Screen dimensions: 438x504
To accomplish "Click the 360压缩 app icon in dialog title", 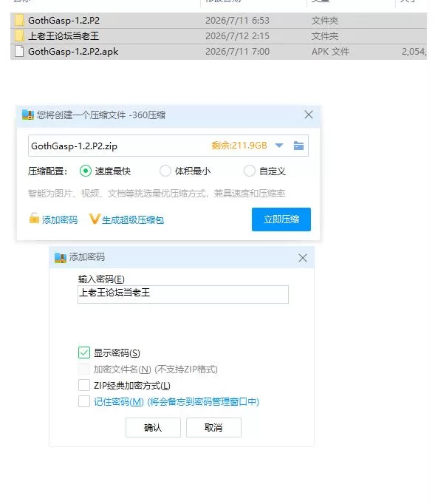I will (x=28, y=115).
